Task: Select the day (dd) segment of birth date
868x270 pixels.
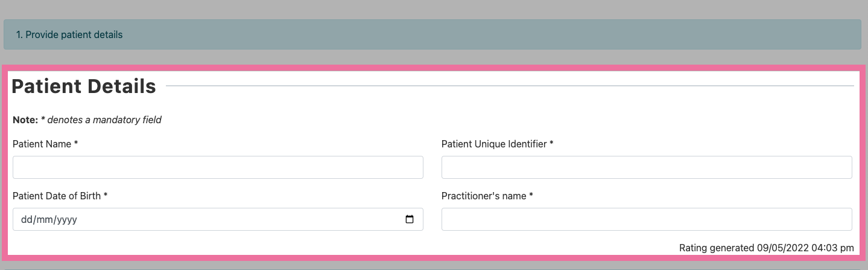Action: coord(26,220)
